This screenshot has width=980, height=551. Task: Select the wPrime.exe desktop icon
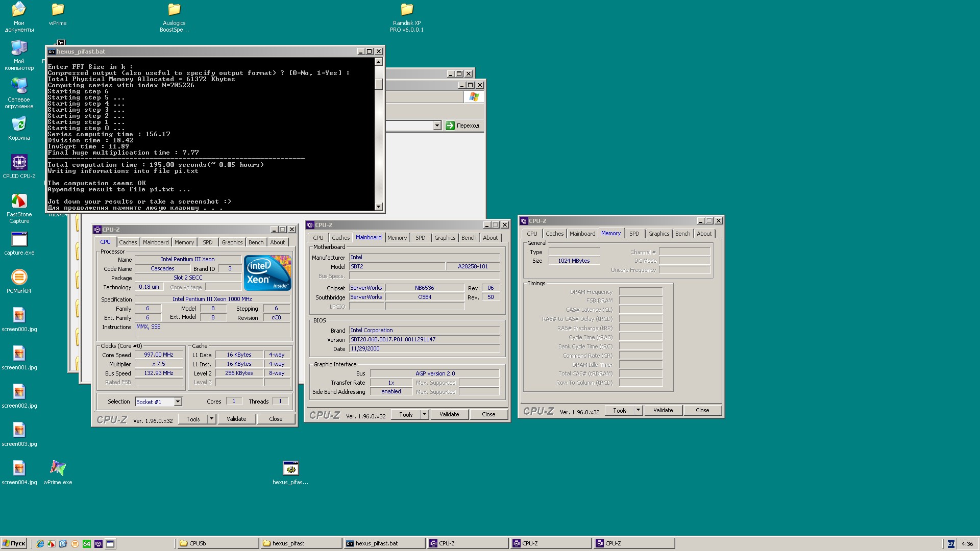(58, 473)
